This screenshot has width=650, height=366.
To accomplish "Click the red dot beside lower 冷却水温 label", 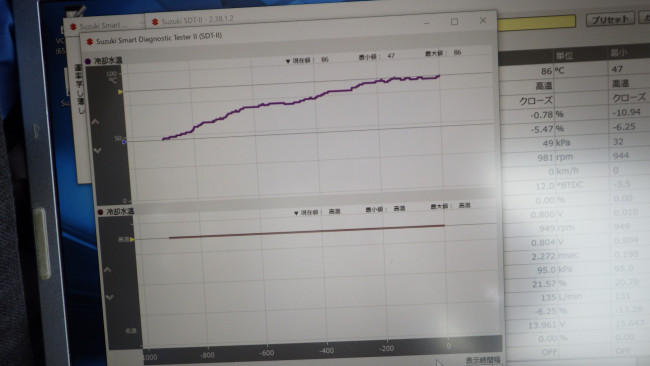I will (x=100, y=212).
